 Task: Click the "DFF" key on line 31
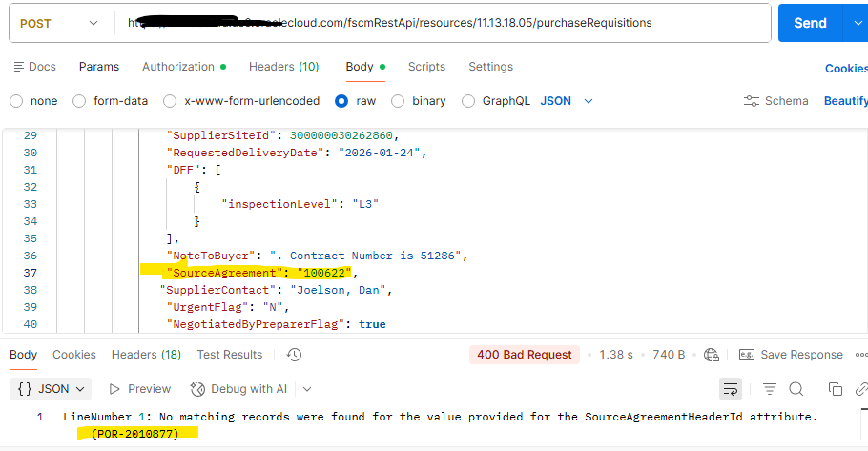183,170
